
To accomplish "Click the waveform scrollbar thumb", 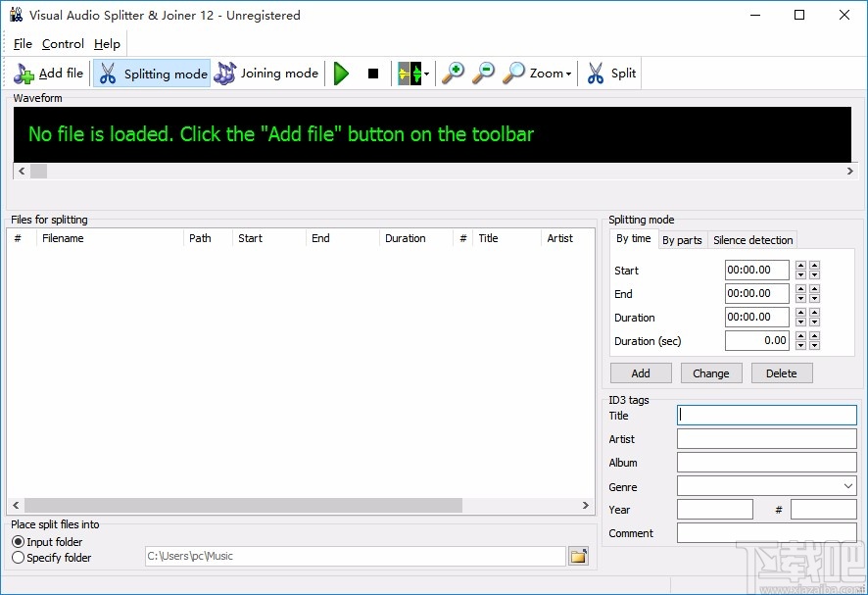I will tap(39, 172).
